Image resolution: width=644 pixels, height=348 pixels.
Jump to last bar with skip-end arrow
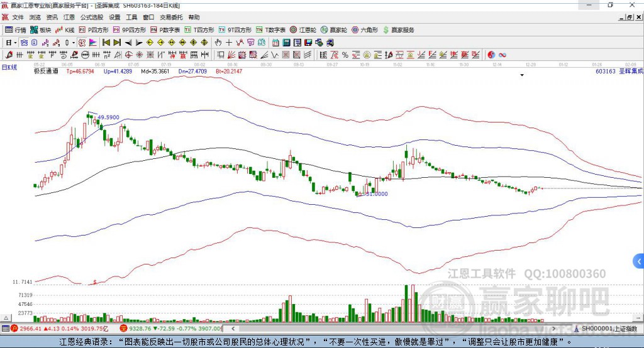click(x=117, y=43)
